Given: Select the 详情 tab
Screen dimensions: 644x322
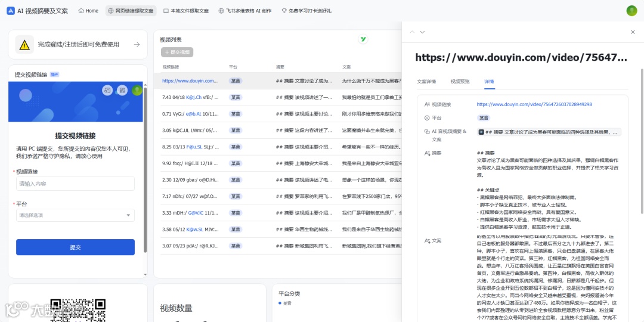Looking at the screenshot, I should point(489,81).
